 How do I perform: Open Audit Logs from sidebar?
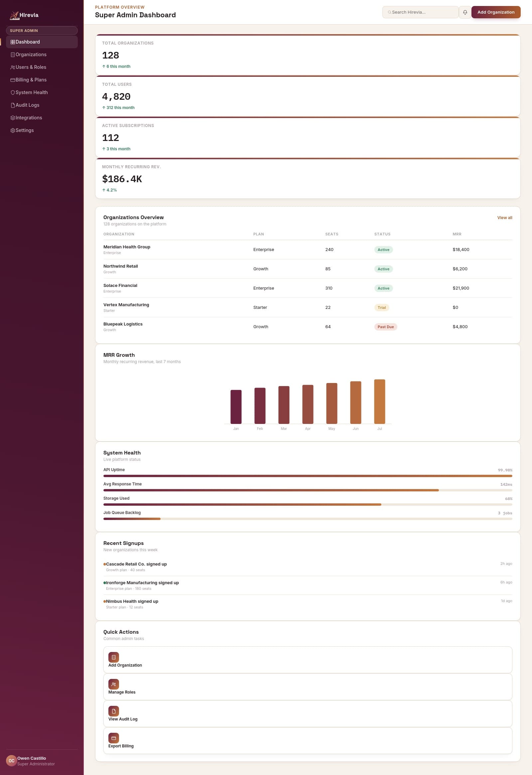click(x=42, y=105)
